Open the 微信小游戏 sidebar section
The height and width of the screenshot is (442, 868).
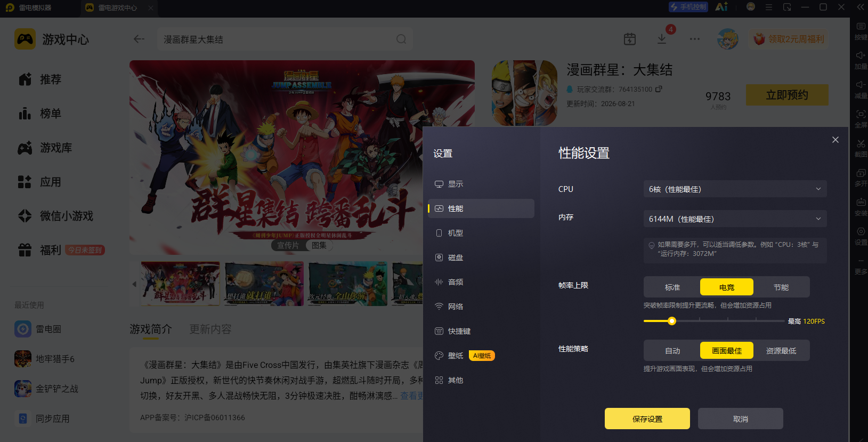55,216
